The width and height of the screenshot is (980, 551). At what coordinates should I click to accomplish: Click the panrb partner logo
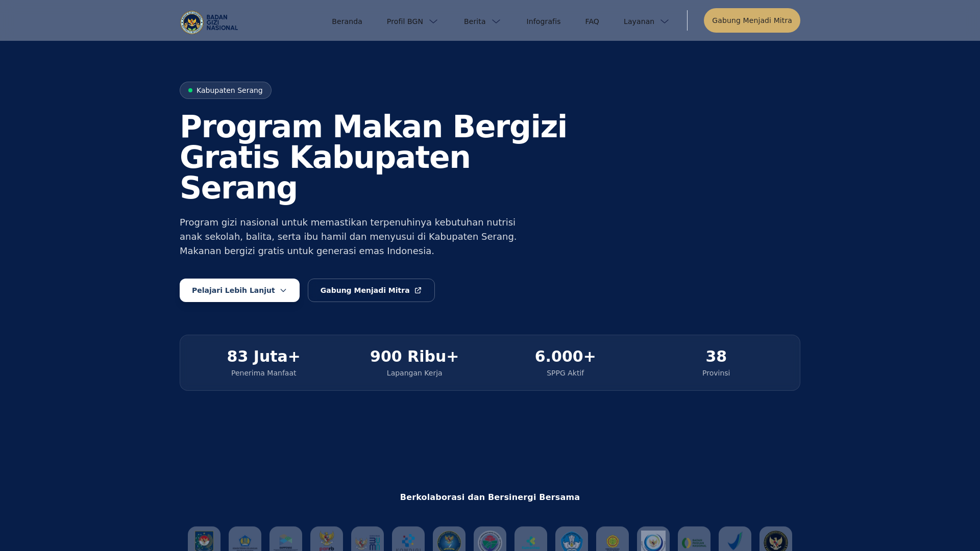click(327, 539)
